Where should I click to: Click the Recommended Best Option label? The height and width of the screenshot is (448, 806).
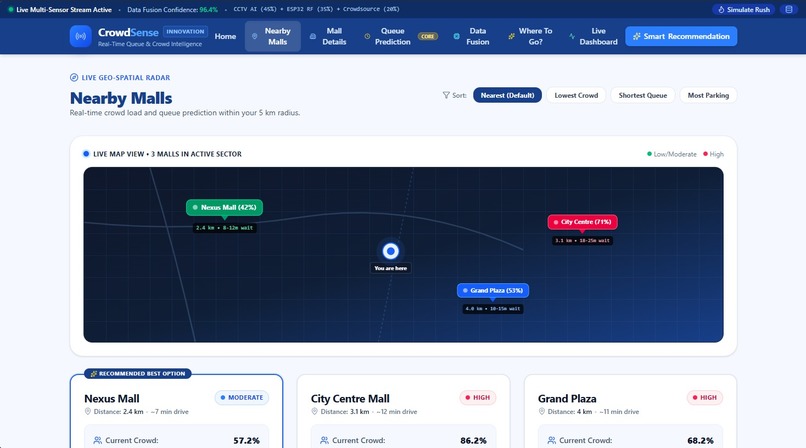point(137,374)
